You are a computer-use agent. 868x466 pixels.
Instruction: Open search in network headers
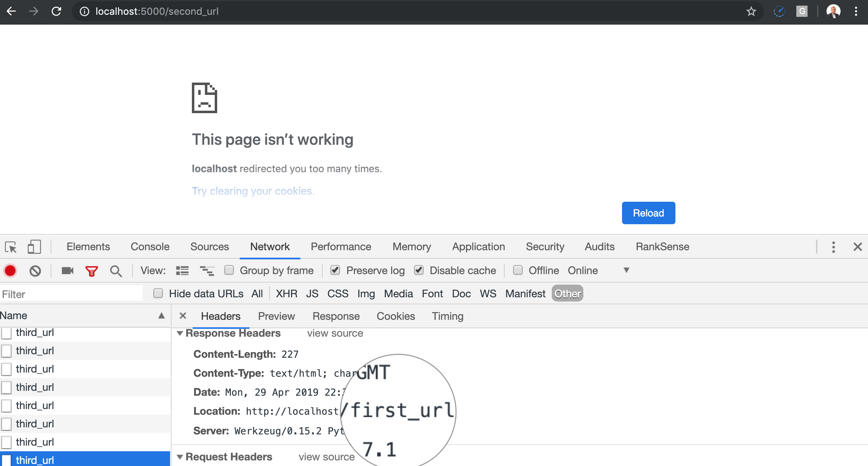tap(116, 270)
